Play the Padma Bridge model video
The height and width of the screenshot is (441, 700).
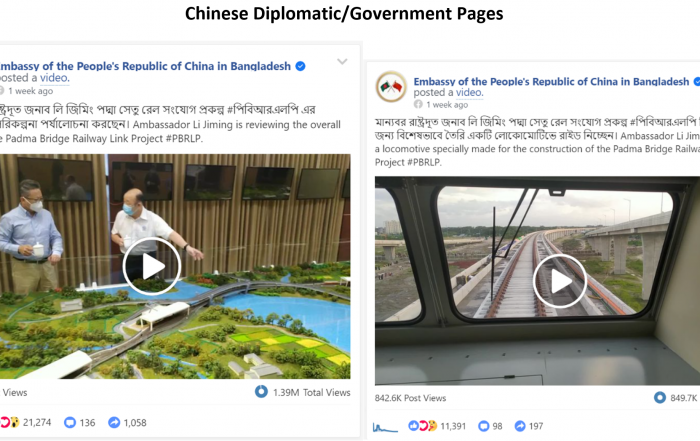point(152,266)
